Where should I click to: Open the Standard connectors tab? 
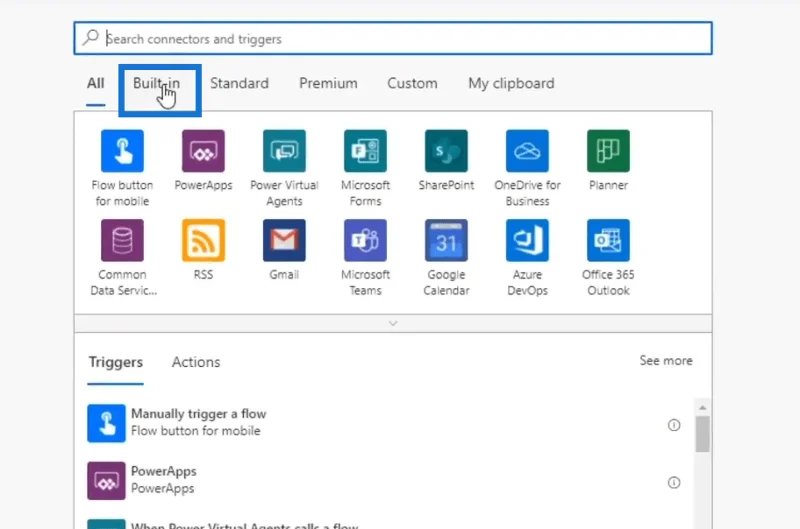(239, 83)
